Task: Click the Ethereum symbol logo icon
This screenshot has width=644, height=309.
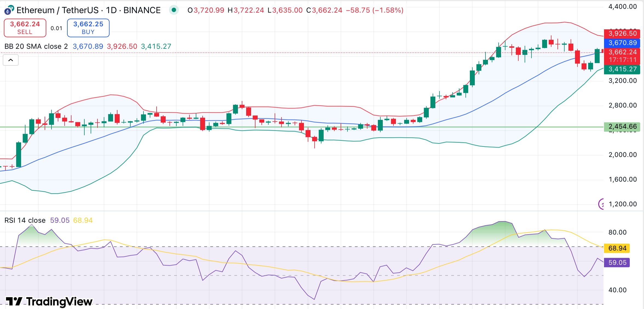Action: (9, 10)
